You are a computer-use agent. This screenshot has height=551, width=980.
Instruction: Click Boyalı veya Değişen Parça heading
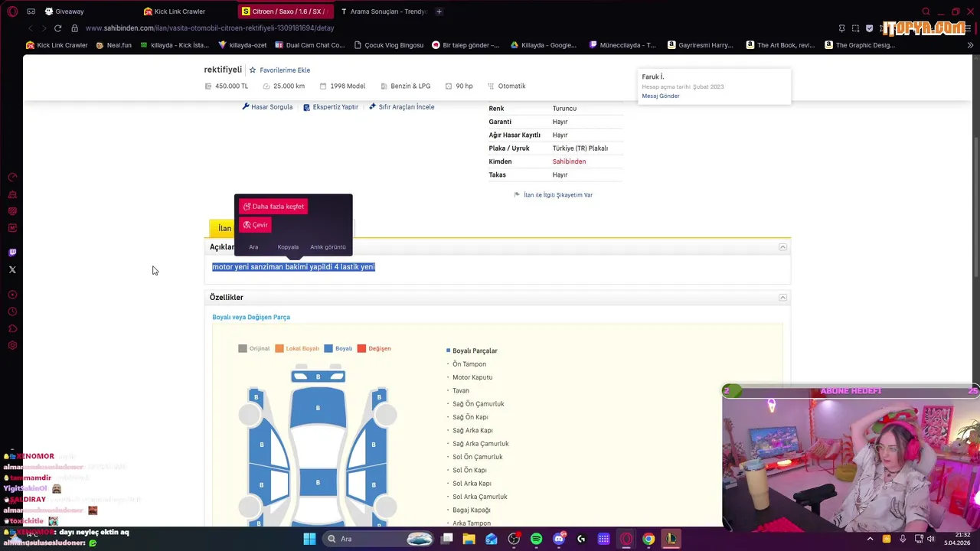pyautogui.click(x=251, y=317)
